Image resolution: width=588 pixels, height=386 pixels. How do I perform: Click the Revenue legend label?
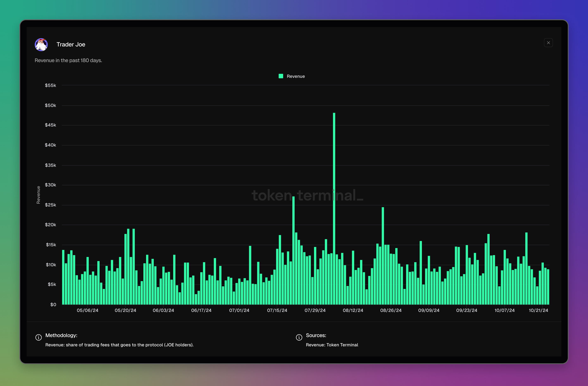pos(296,76)
